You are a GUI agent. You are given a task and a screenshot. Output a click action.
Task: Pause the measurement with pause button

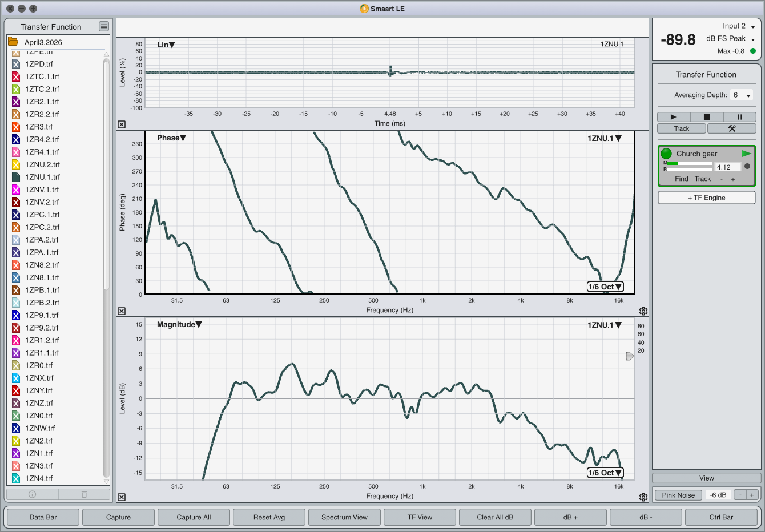pyautogui.click(x=739, y=117)
